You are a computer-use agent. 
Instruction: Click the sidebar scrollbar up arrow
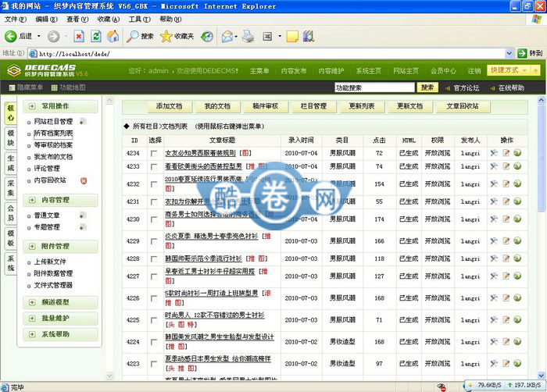coord(109,101)
